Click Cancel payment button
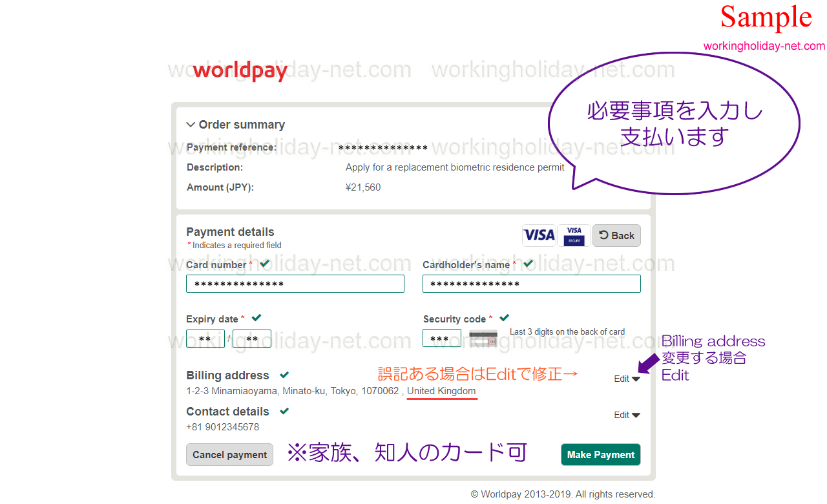The image size is (827, 504). coord(229,455)
